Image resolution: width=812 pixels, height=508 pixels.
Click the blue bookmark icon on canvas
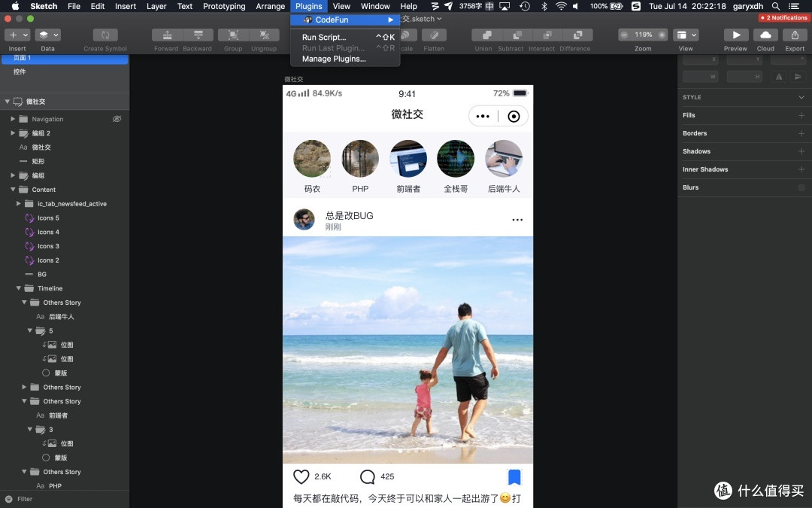(514, 477)
